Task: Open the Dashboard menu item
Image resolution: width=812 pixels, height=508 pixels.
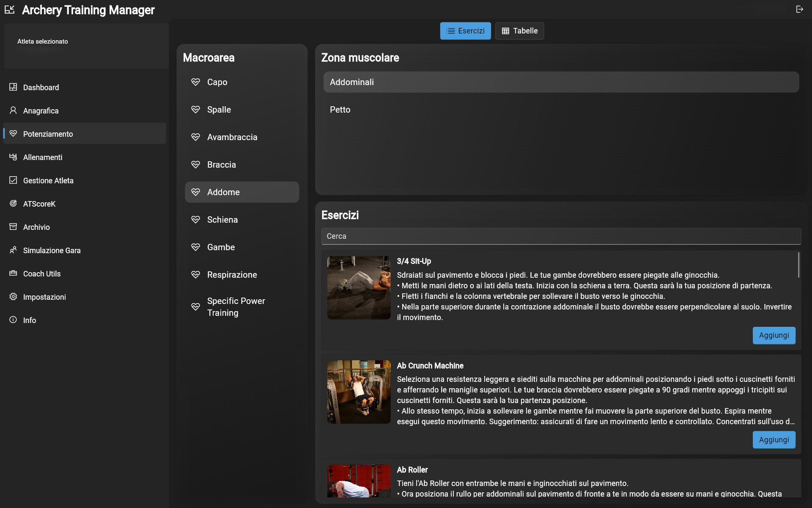Action: coord(85,87)
